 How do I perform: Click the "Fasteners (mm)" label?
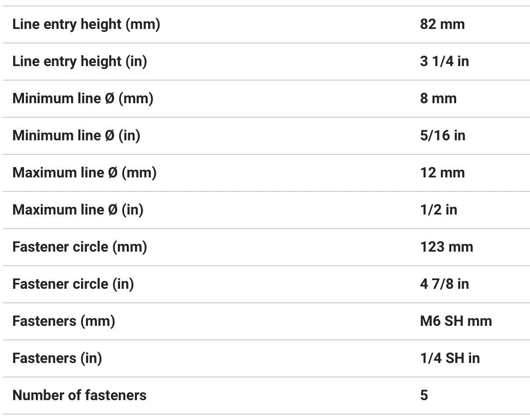pyautogui.click(x=63, y=321)
